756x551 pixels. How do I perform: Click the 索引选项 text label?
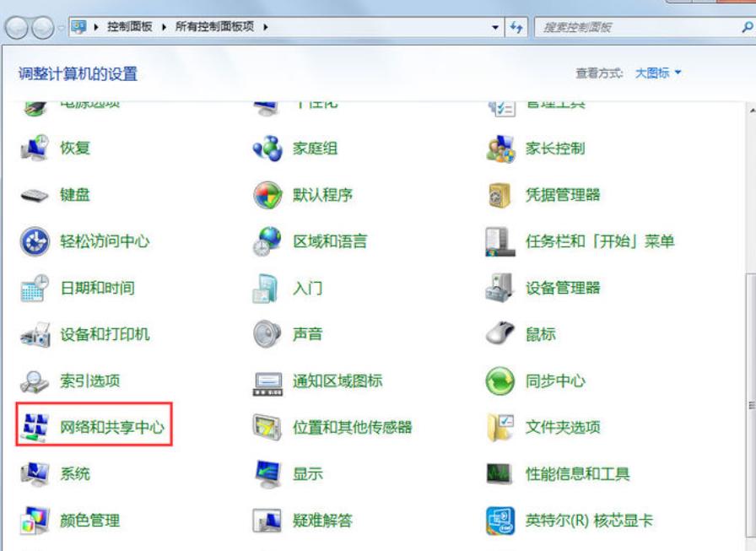point(89,381)
